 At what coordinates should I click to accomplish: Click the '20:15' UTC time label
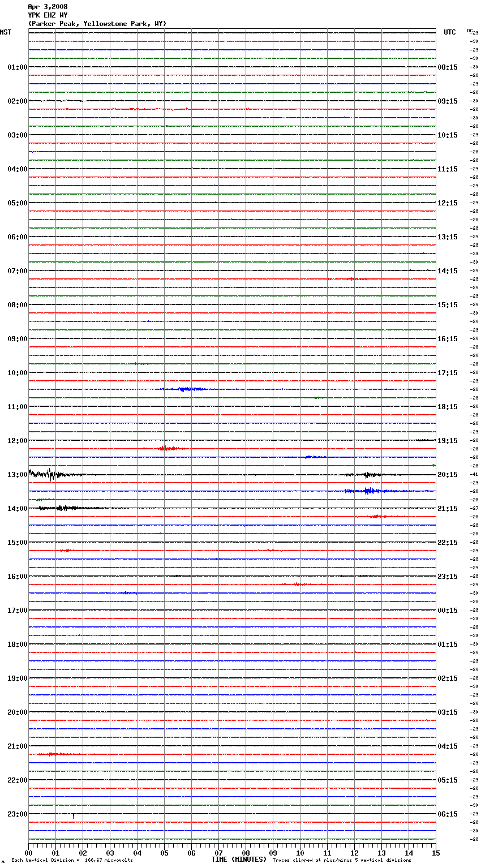(448, 475)
